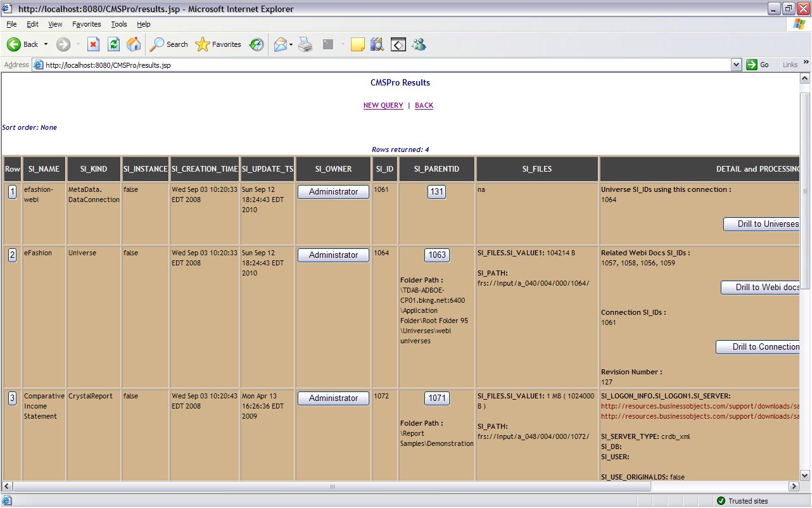
Task: Click row number button 2
Action: (x=12, y=255)
